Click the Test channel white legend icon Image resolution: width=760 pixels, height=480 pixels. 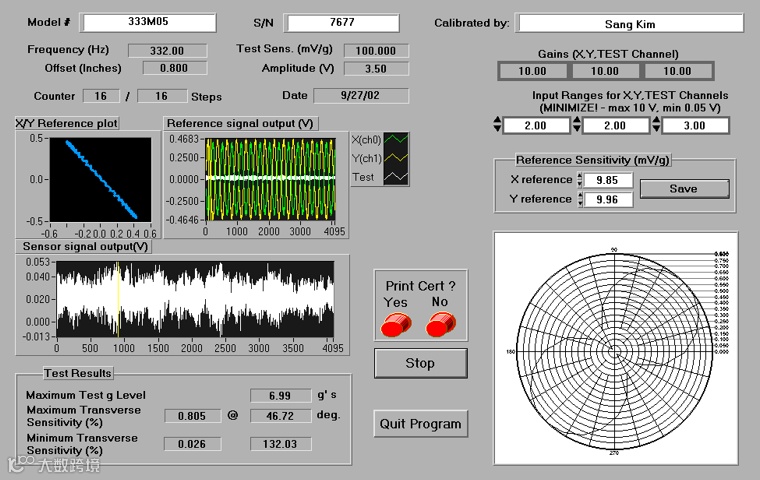397,177
